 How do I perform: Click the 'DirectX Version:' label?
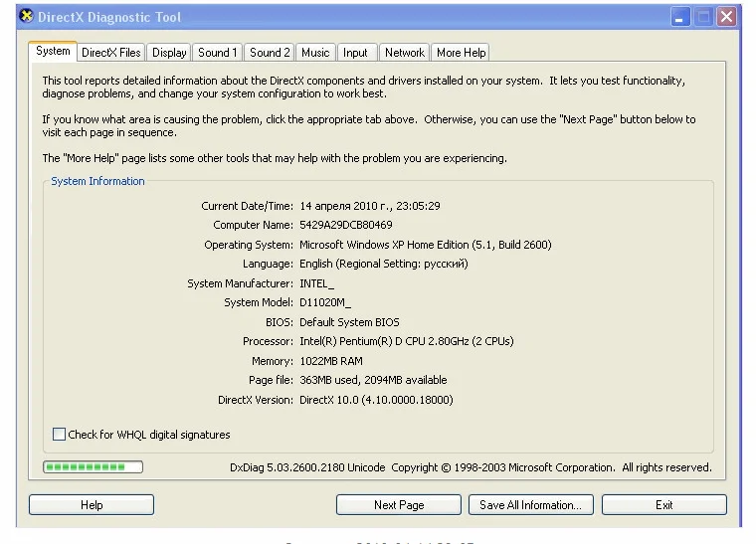[255, 400]
